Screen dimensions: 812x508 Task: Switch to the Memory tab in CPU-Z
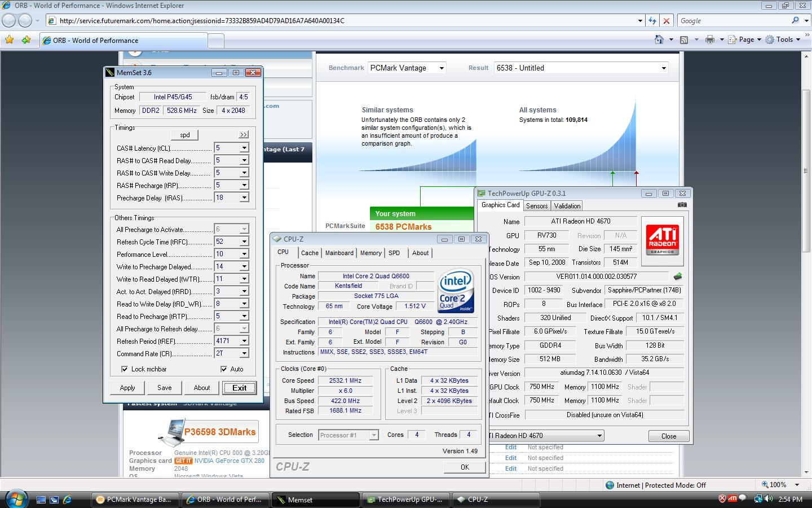[370, 253]
